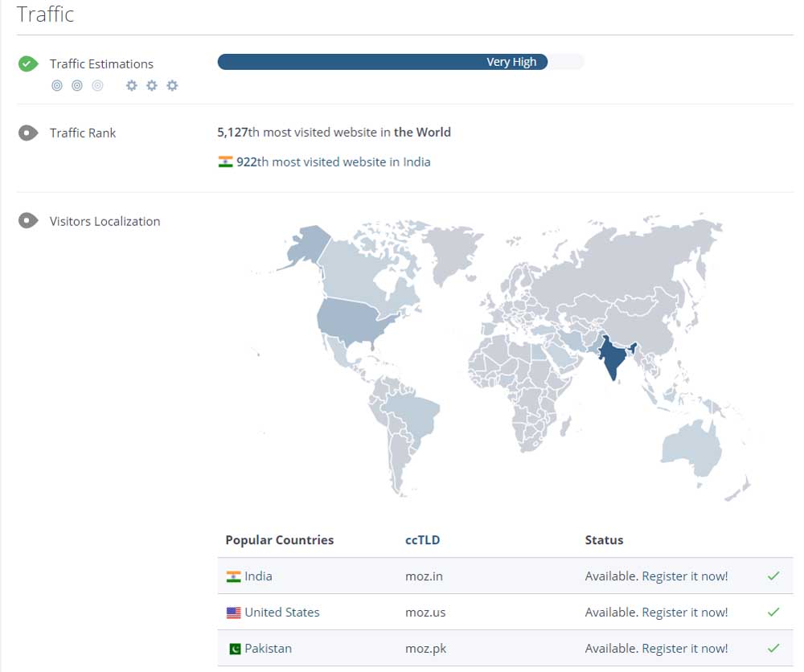Click the eye icon next to Visitors Localization
The image size is (804, 672).
(x=28, y=221)
